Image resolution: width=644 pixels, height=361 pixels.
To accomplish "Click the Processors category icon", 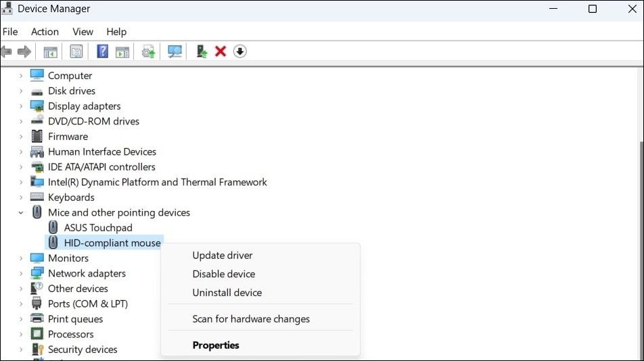I will click(37, 334).
